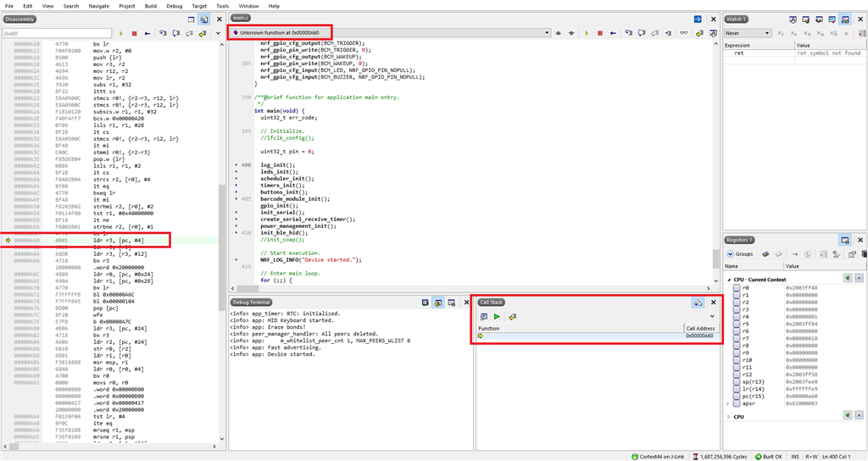Click Built OK status indicator
Screen dimensions: 868x461
769,457
